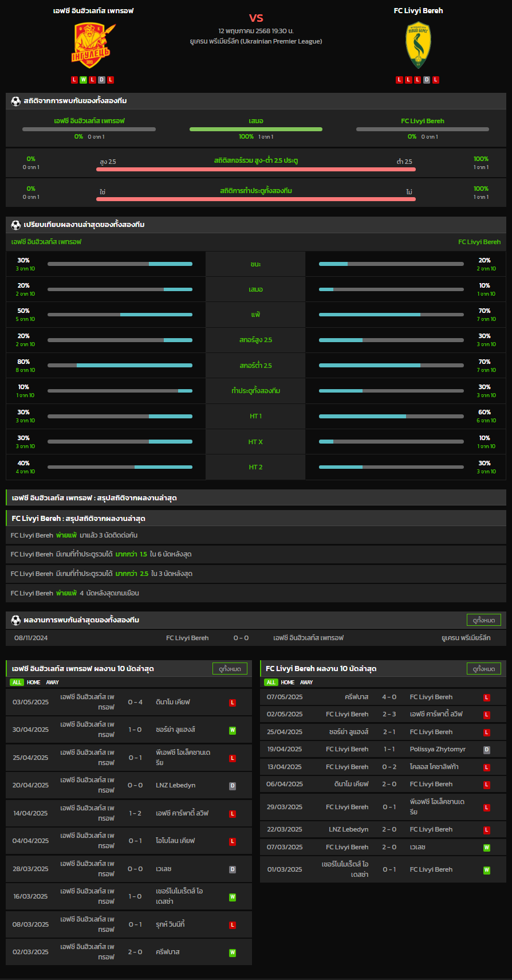Click the L badge in Inhulets 03/05/2025 row
The width and height of the screenshot is (512, 980).
click(233, 703)
